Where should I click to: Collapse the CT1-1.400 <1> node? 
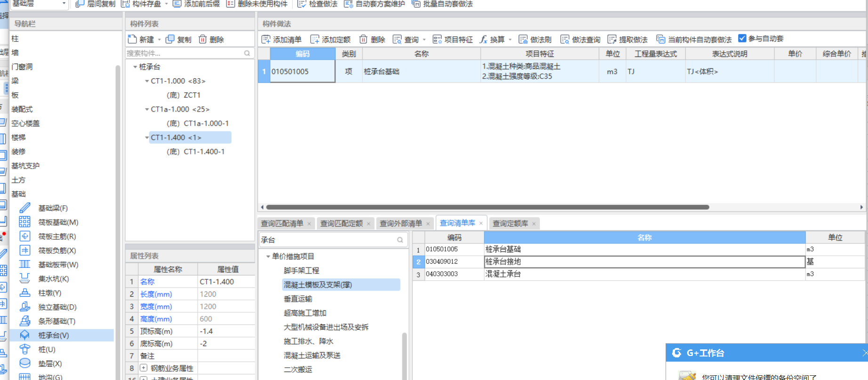147,137
